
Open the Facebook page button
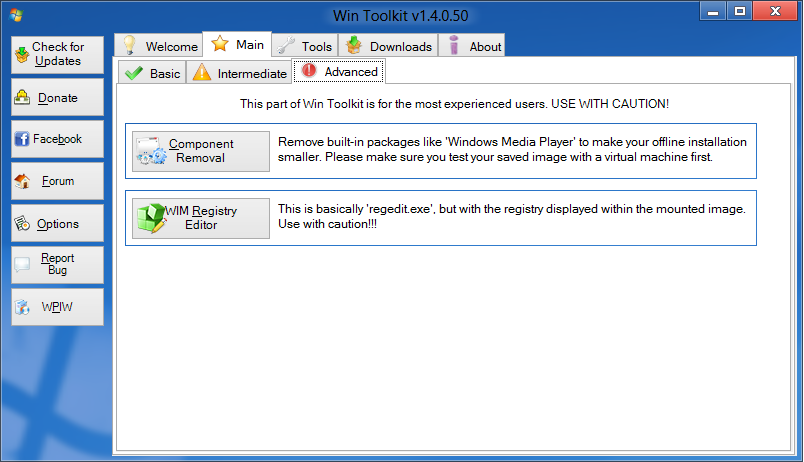point(57,139)
